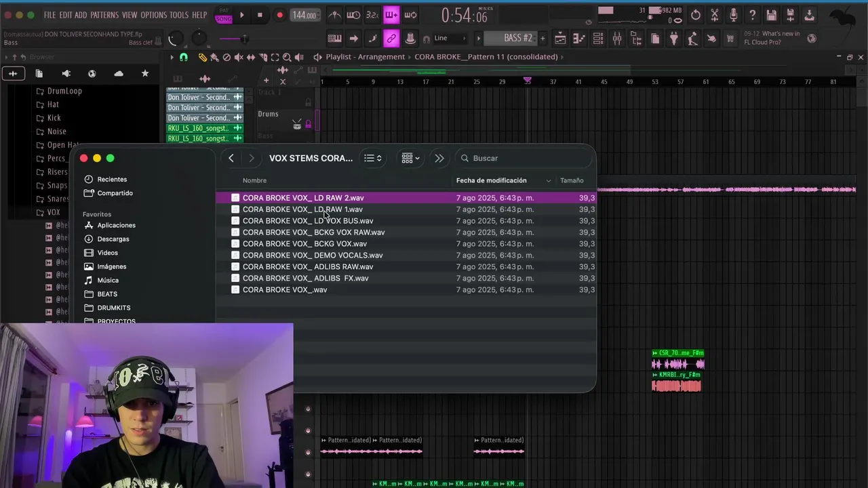Open the shopping cart content library icon

pos(730,39)
